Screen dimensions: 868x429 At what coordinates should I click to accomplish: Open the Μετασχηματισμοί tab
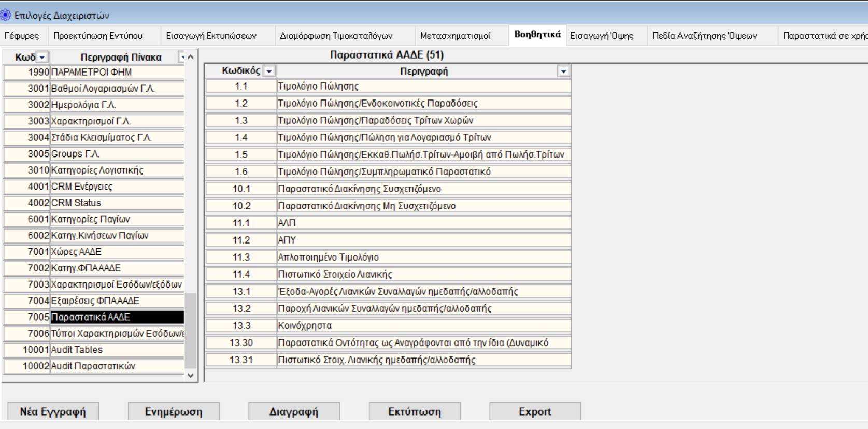click(455, 36)
